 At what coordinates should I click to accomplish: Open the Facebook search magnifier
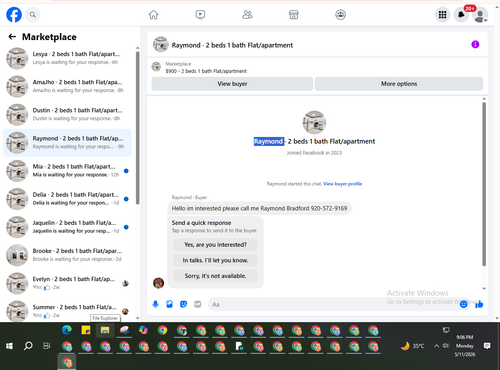click(x=33, y=15)
